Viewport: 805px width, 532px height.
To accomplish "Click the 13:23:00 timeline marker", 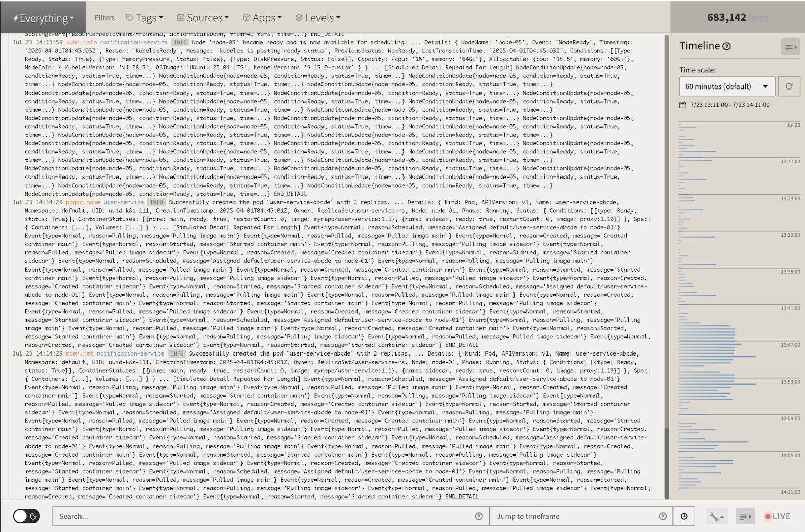I will [x=790, y=199].
